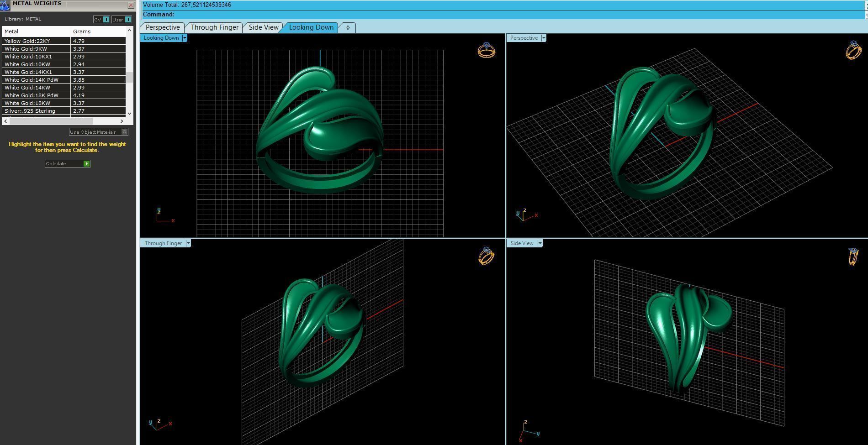The image size is (868, 445).
Task: Select the White Gold:14KX1 row
Action: tap(64, 72)
